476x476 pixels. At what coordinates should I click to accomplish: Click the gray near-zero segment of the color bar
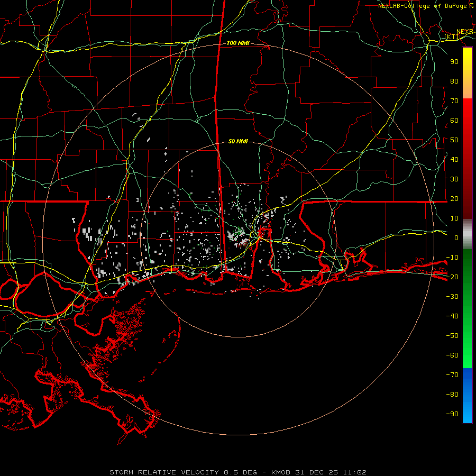(x=467, y=234)
